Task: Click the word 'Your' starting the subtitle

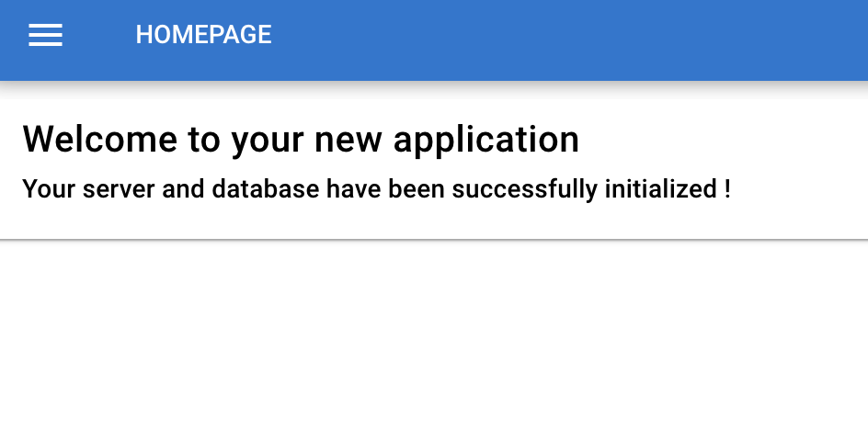Action: tap(49, 188)
